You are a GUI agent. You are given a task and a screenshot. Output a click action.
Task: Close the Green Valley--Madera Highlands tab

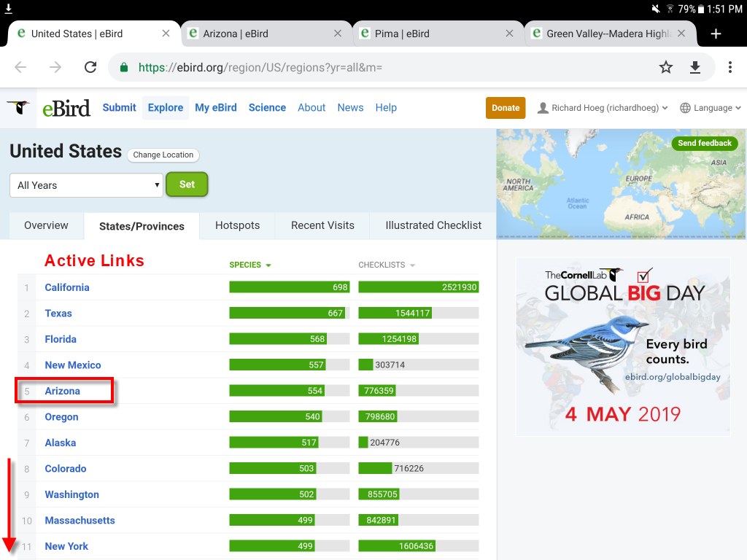[x=681, y=34]
